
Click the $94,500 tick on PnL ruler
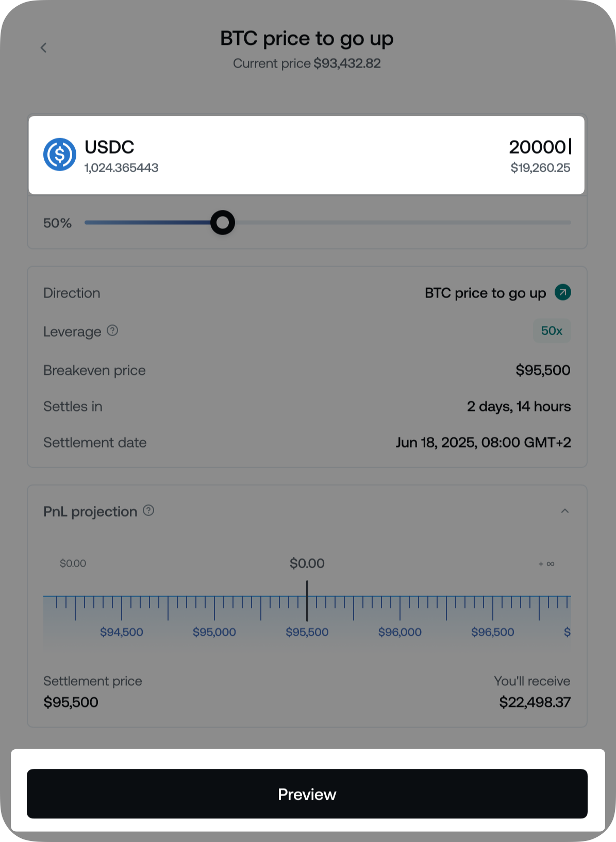pyautogui.click(x=122, y=608)
